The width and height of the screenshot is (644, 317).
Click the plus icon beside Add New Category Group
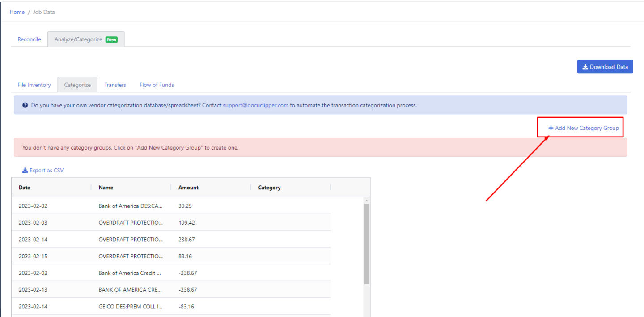[551, 128]
